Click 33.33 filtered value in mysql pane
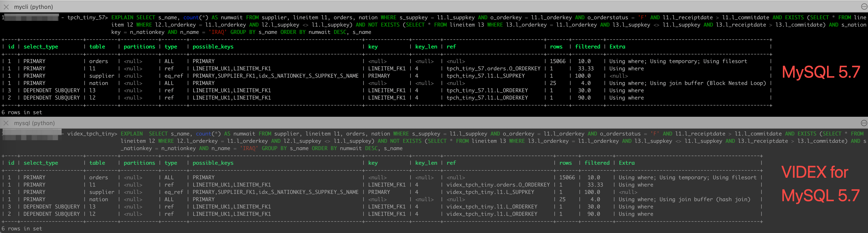This screenshot has height=233, width=868. tap(595, 185)
